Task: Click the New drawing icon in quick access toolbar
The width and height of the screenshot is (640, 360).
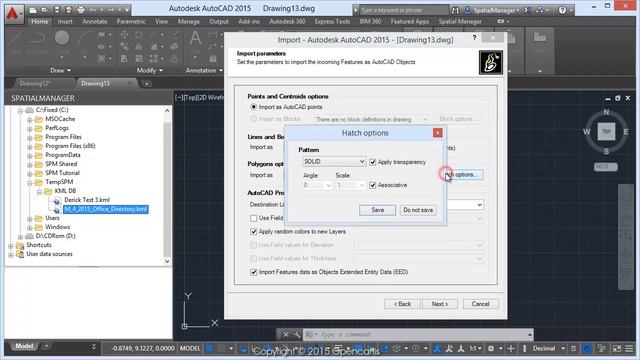Action: coord(33,9)
